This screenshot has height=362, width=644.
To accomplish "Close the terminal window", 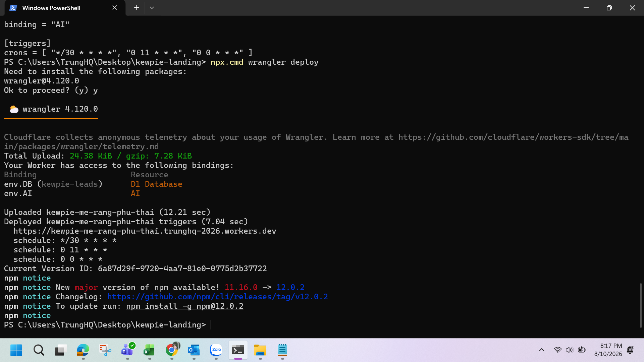I will tap(632, 8).
